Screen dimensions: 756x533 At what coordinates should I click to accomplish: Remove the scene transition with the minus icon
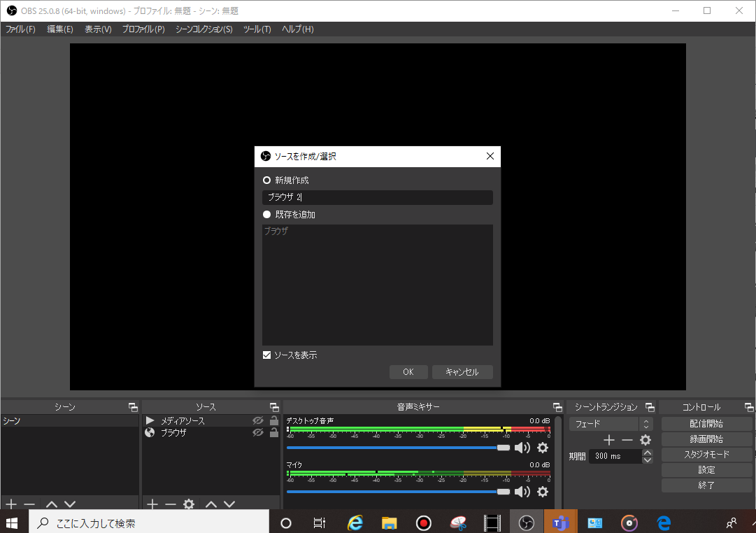coord(627,440)
